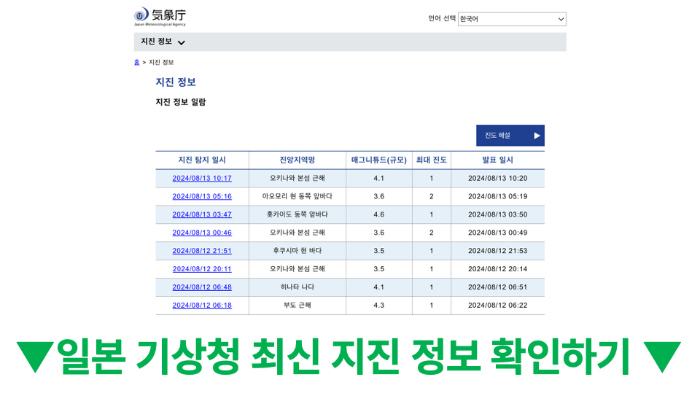Click the epicenter name in the 03:47 row
700x393 pixels.
(x=297, y=214)
